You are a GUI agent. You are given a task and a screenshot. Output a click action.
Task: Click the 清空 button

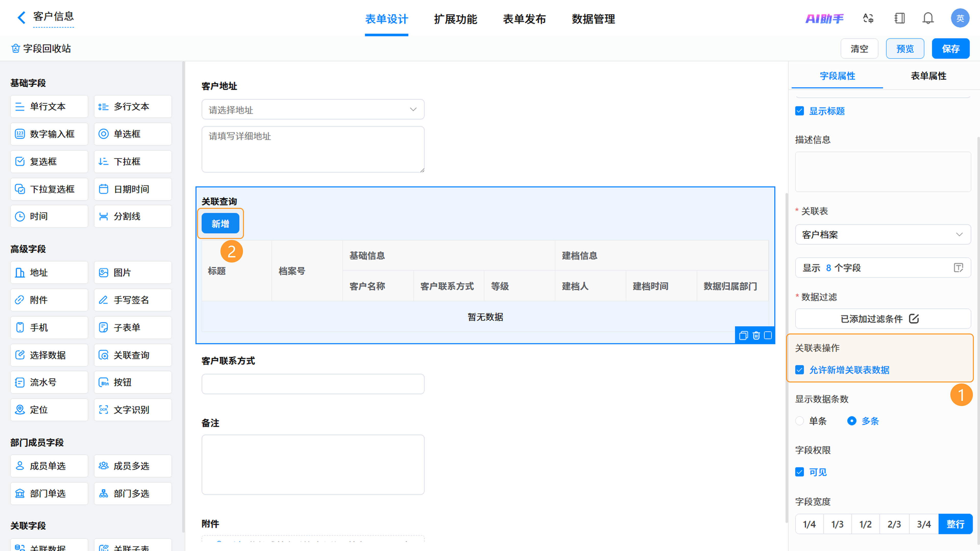[x=859, y=49]
